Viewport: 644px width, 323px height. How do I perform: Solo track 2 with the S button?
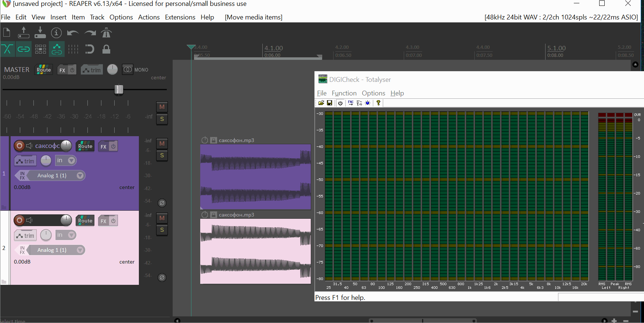pyautogui.click(x=162, y=230)
